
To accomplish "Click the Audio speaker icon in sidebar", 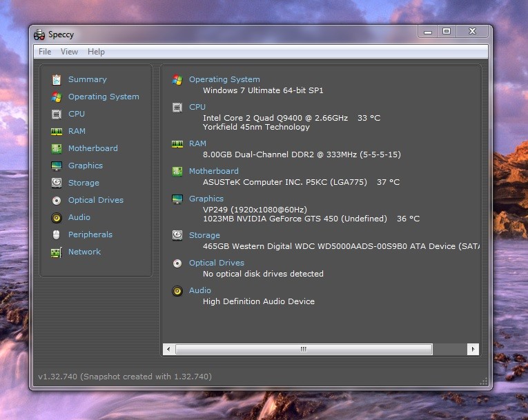I will [x=57, y=217].
